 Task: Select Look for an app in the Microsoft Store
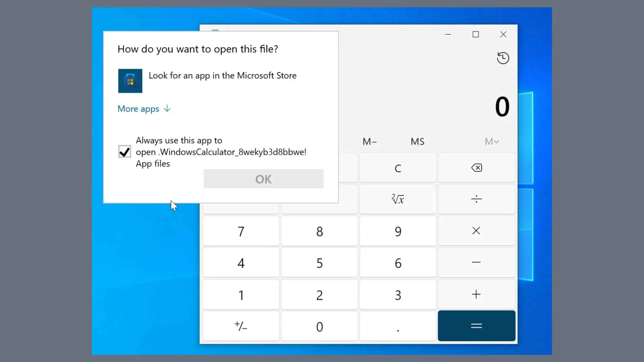[x=222, y=75]
